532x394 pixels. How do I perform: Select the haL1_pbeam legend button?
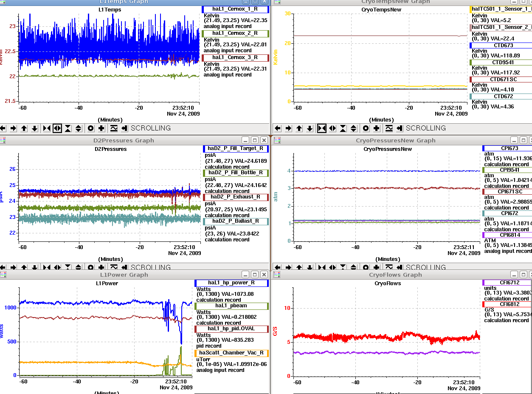[x=231, y=306]
